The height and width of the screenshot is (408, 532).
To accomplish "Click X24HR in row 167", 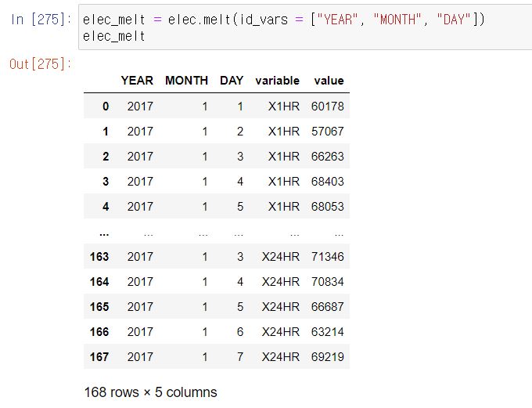I will click(x=281, y=356).
